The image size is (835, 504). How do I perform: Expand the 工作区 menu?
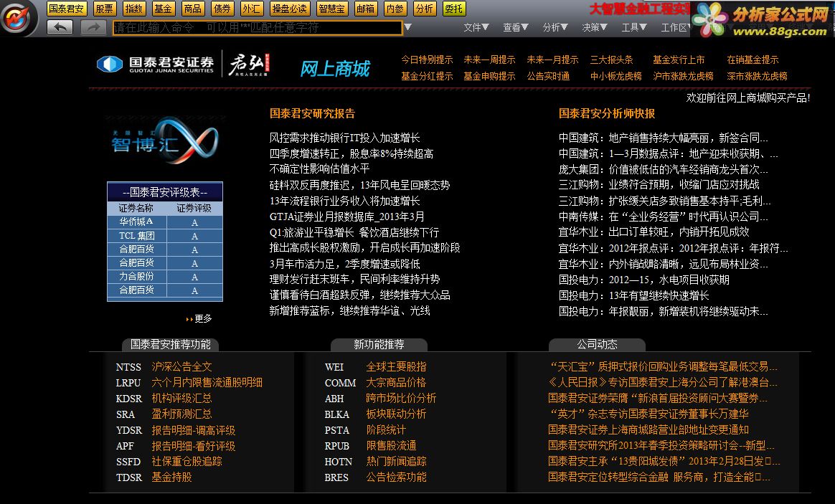tap(676, 27)
